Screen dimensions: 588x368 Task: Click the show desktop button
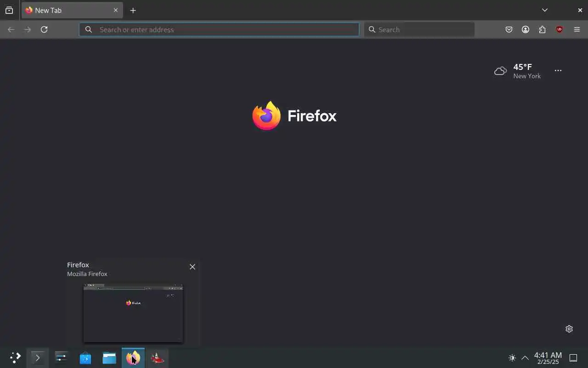[573, 358]
